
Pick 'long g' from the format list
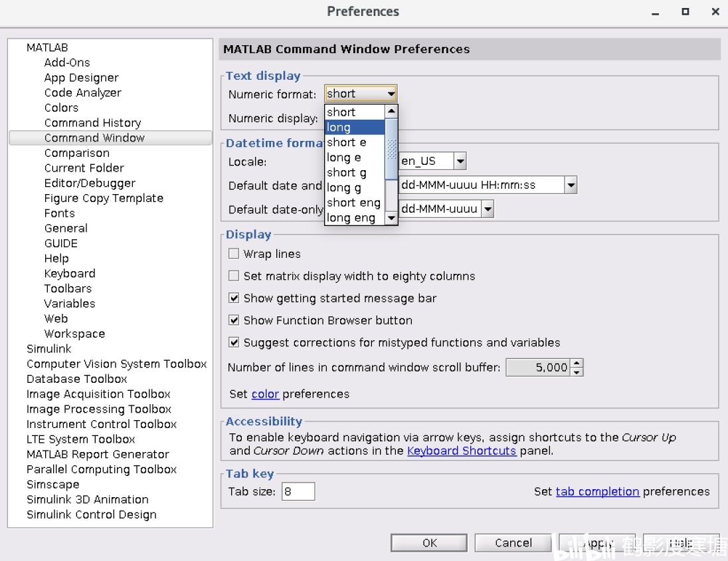tap(355, 187)
